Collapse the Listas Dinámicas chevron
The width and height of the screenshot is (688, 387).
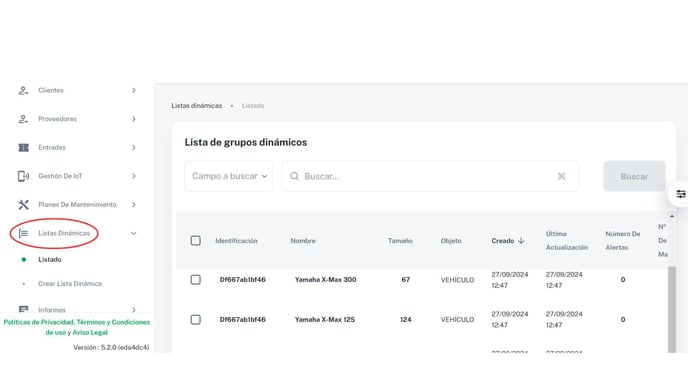pyautogui.click(x=133, y=233)
